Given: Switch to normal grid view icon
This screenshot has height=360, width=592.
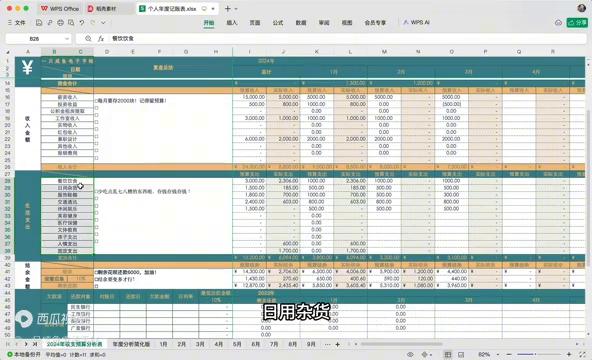Looking at the screenshot, I should click(x=448, y=355).
